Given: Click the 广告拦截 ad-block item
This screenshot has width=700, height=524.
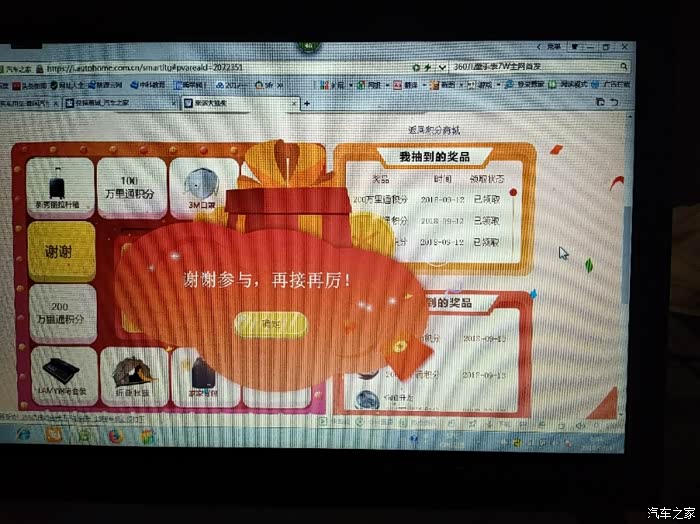Looking at the screenshot, I should pyautogui.click(x=611, y=84).
